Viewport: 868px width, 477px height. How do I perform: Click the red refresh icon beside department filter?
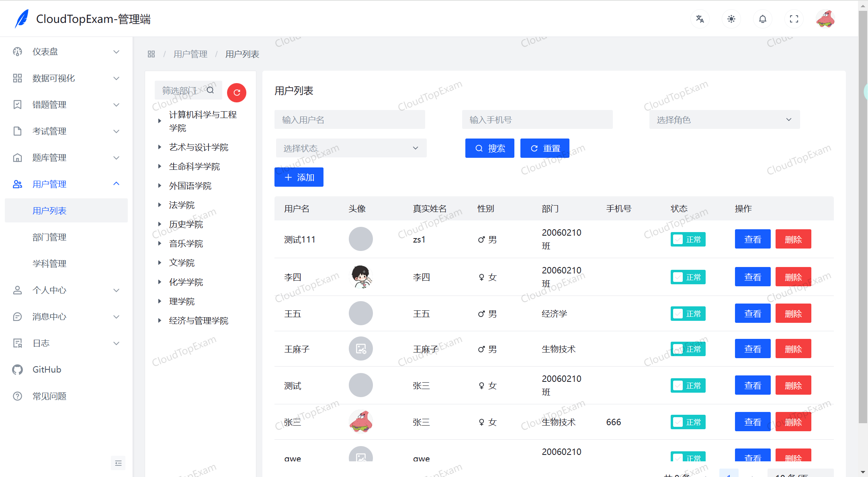pyautogui.click(x=237, y=92)
